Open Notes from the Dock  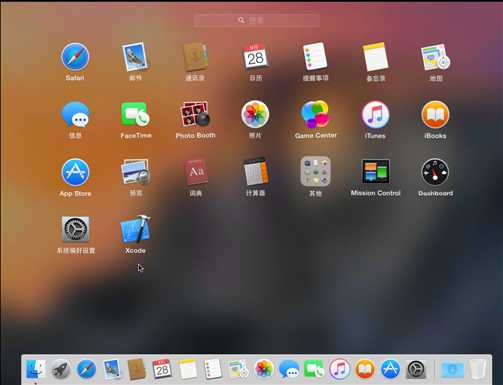(187, 369)
